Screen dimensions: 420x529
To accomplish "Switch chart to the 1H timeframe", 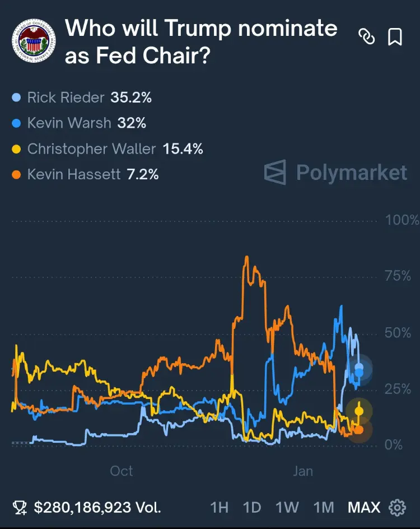I will click(x=218, y=507).
